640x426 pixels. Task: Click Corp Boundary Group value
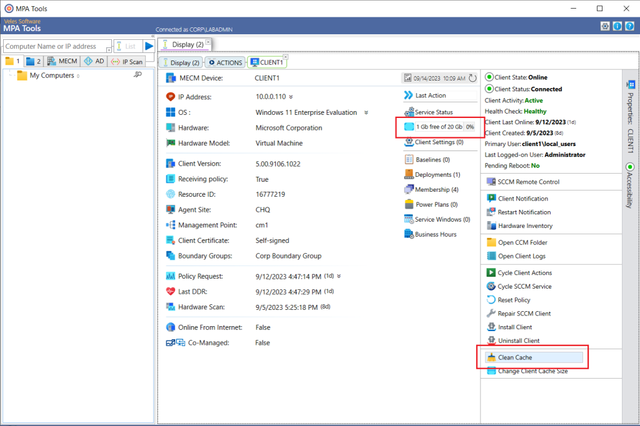288,256
